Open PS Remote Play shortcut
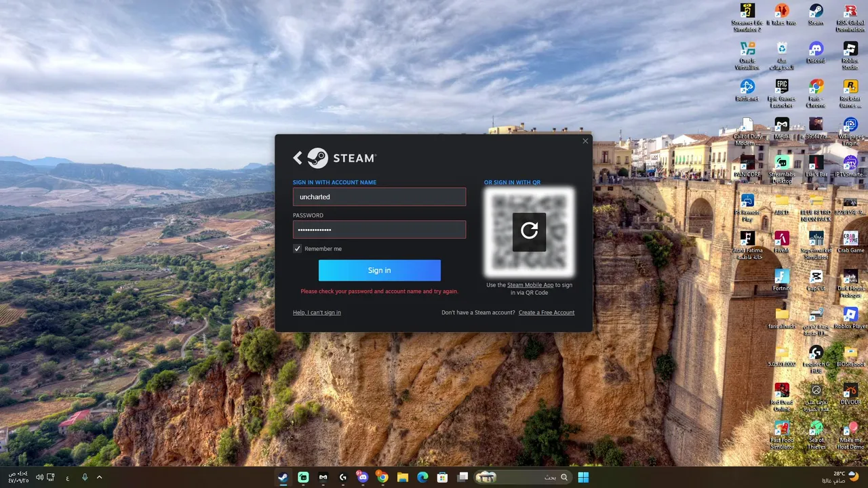This screenshot has height=488, width=868. pos(747,207)
